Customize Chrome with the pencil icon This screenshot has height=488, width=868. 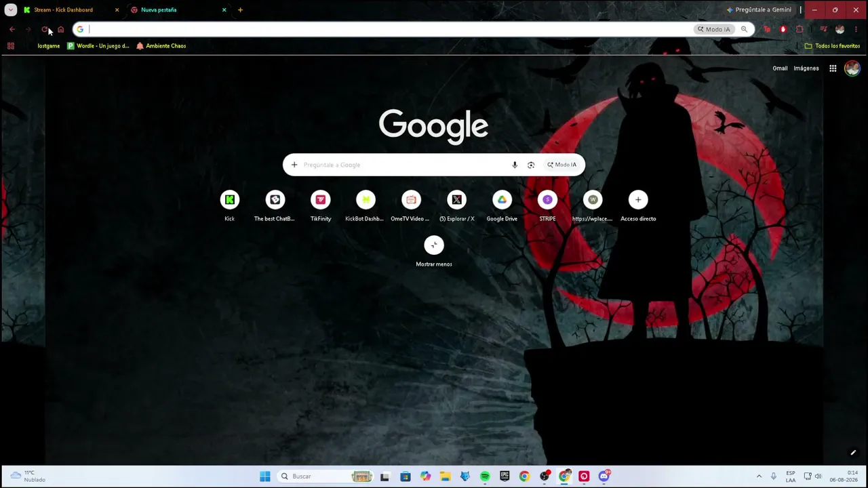tap(853, 453)
